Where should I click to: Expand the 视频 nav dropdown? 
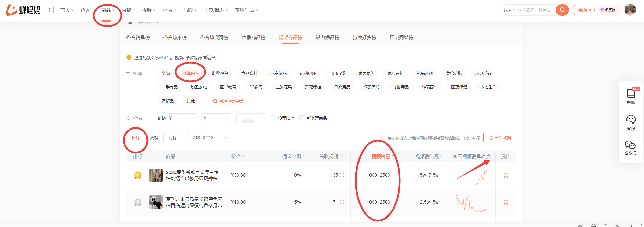(149, 10)
